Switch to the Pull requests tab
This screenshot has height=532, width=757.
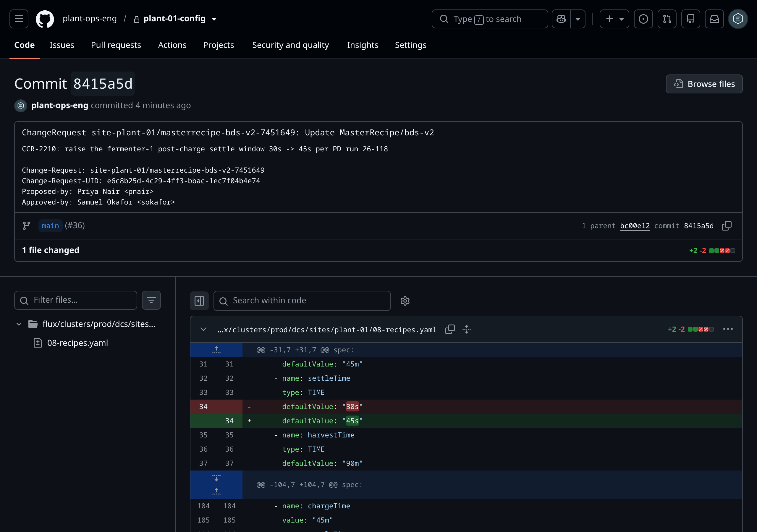pyautogui.click(x=116, y=45)
